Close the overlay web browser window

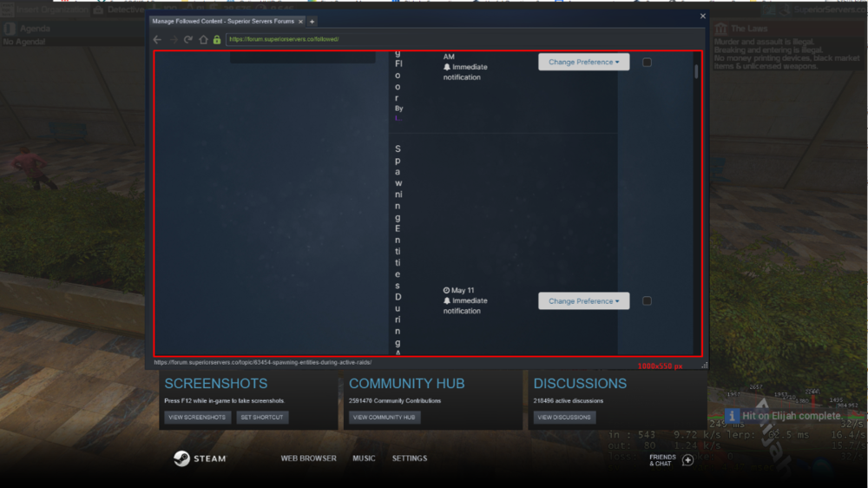pos(702,16)
